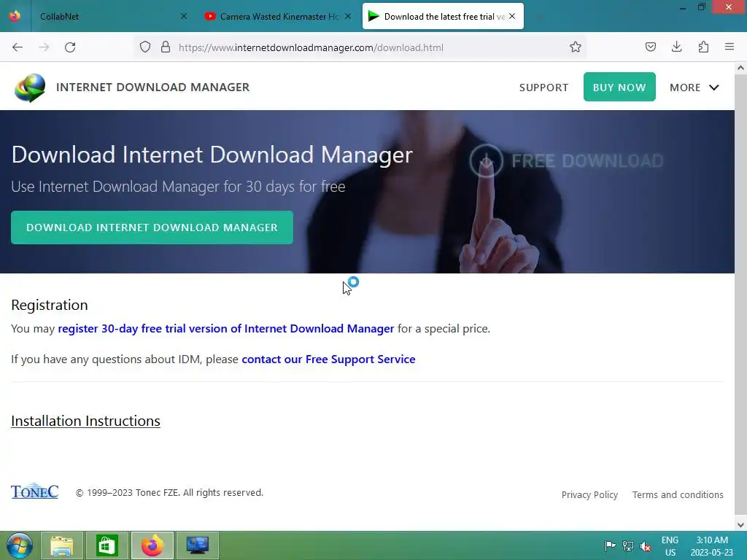Close the Download latest free trial tab
This screenshot has width=747, height=560.
512,16
